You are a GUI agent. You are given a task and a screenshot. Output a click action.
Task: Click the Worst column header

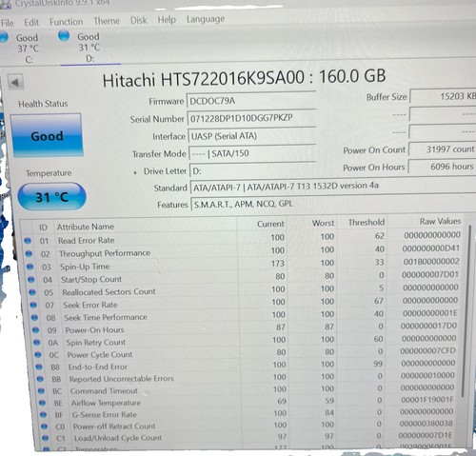[x=323, y=223]
